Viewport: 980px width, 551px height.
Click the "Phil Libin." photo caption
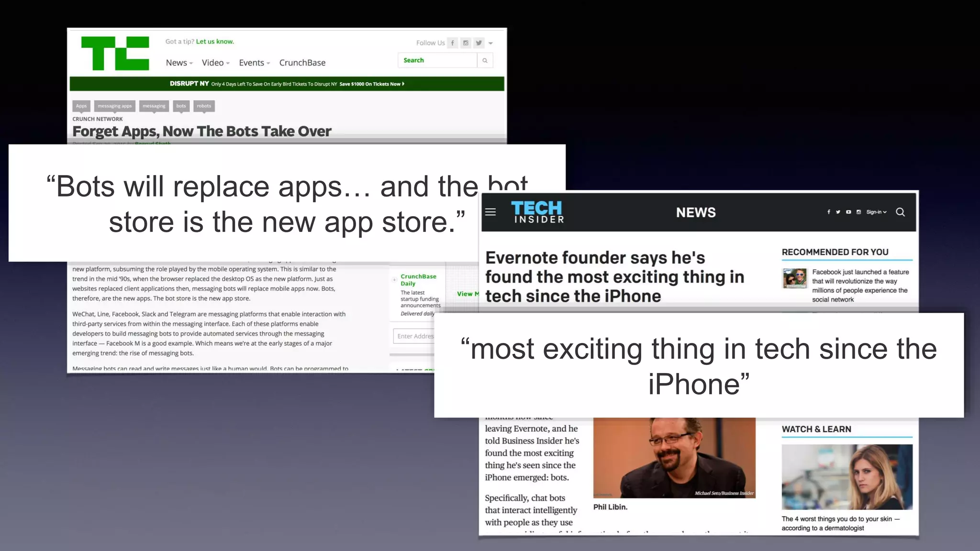pos(610,507)
